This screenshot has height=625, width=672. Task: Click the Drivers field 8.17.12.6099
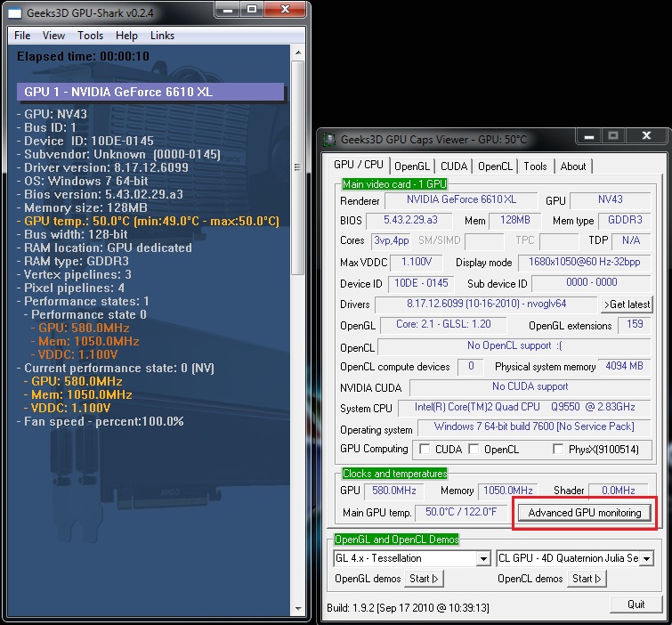click(486, 304)
